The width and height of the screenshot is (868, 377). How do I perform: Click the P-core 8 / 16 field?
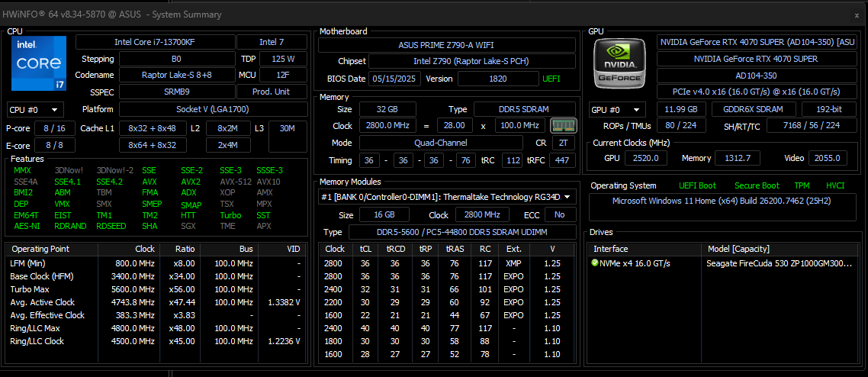point(54,128)
